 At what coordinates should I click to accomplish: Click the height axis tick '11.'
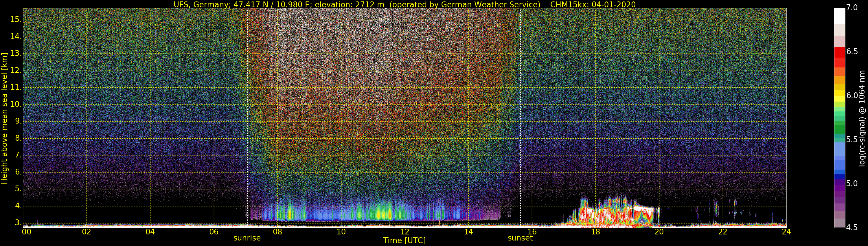tap(16, 87)
